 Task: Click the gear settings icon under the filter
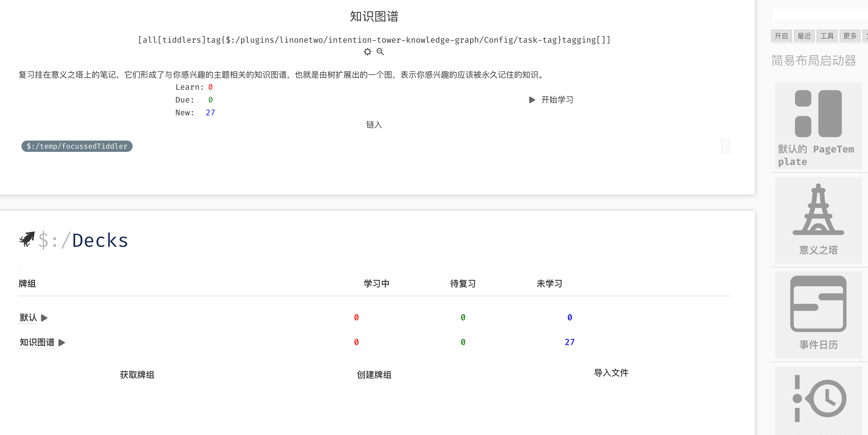tap(367, 52)
